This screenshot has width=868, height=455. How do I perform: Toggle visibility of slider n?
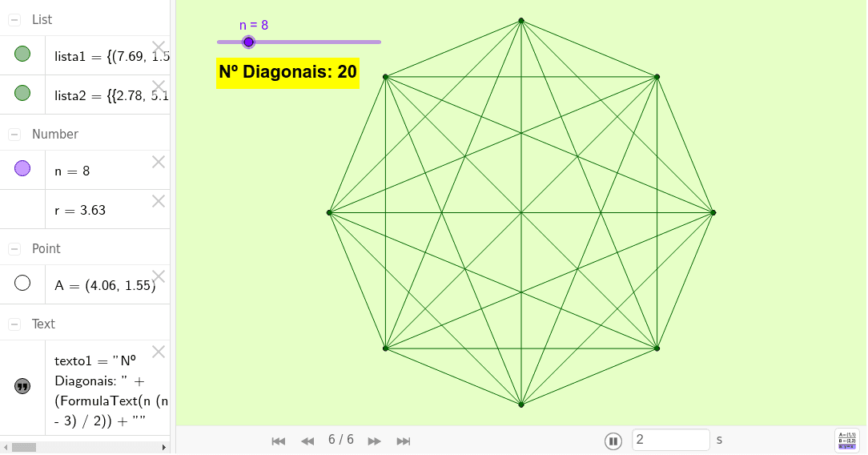point(22,168)
